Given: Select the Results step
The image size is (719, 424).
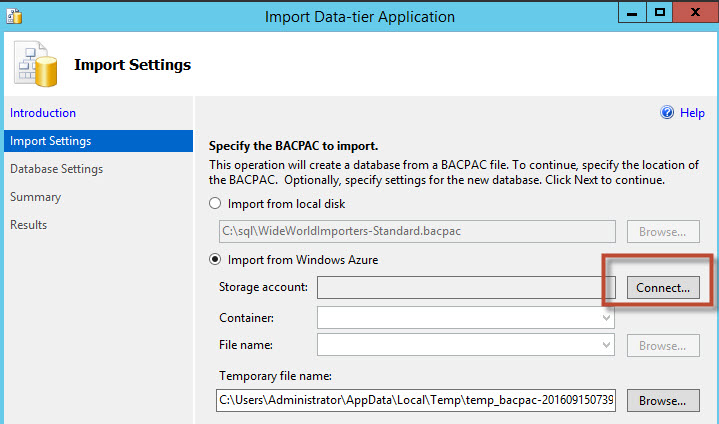Looking at the screenshot, I should pyautogui.click(x=28, y=225).
